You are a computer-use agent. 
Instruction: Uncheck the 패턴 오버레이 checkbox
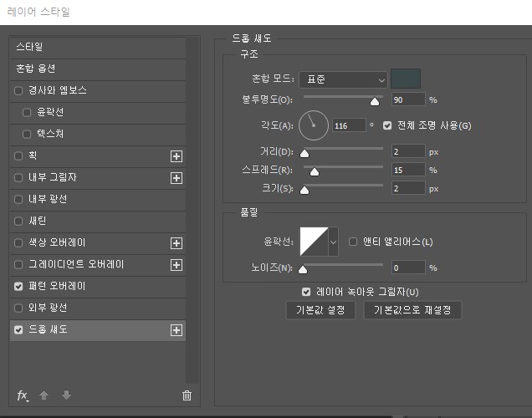coord(18,287)
